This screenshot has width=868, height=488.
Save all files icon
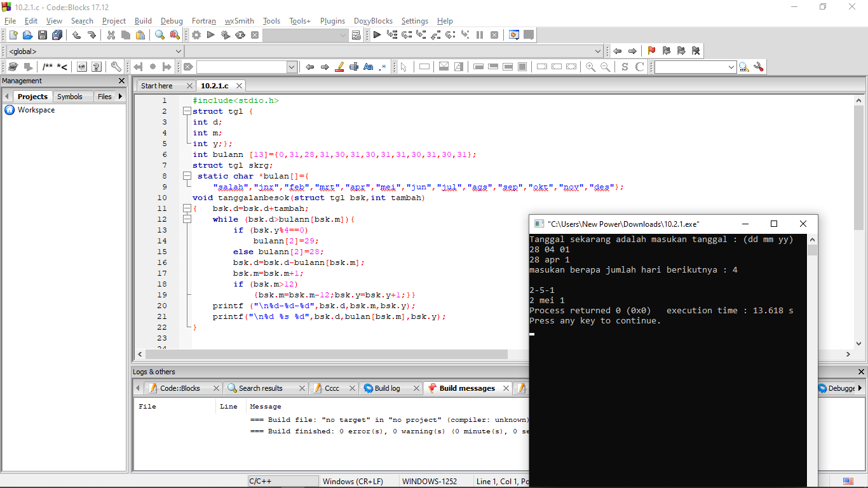pyautogui.click(x=57, y=35)
